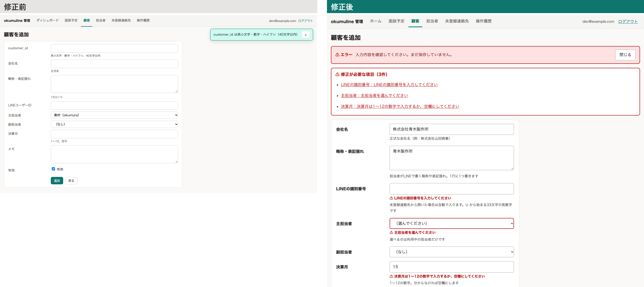Click warning icon next to LINEの識別番号を入力してください
The height and width of the screenshot is (287, 644).
coord(391,198)
